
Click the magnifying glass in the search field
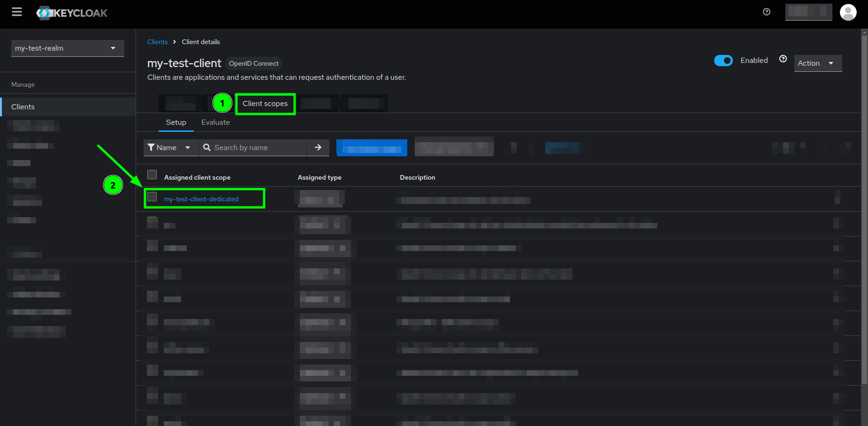tap(207, 147)
